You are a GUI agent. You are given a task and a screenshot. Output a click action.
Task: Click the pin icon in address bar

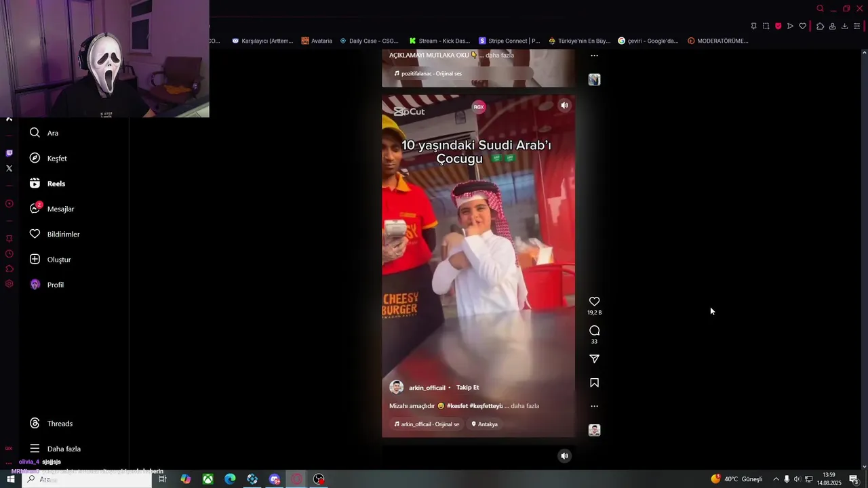(753, 26)
